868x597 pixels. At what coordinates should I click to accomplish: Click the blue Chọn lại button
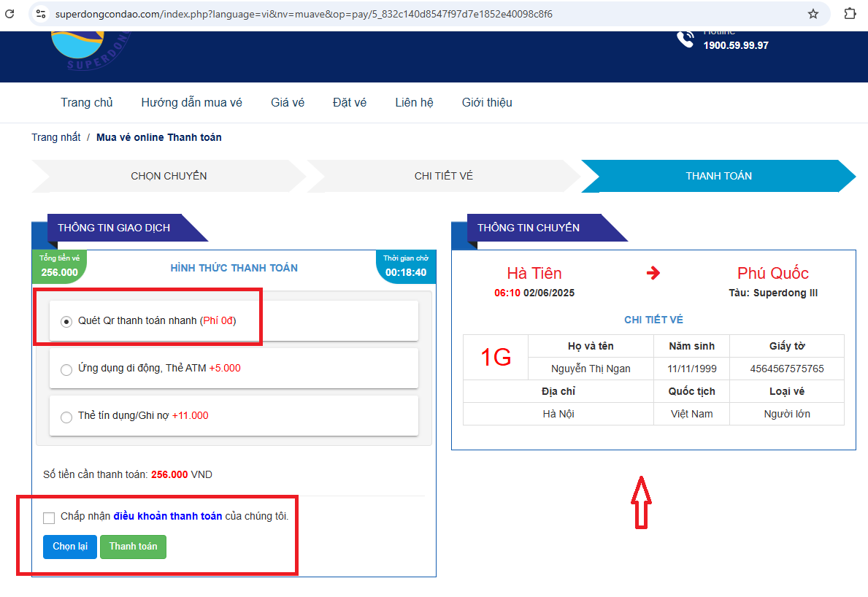pyautogui.click(x=70, y=547)
